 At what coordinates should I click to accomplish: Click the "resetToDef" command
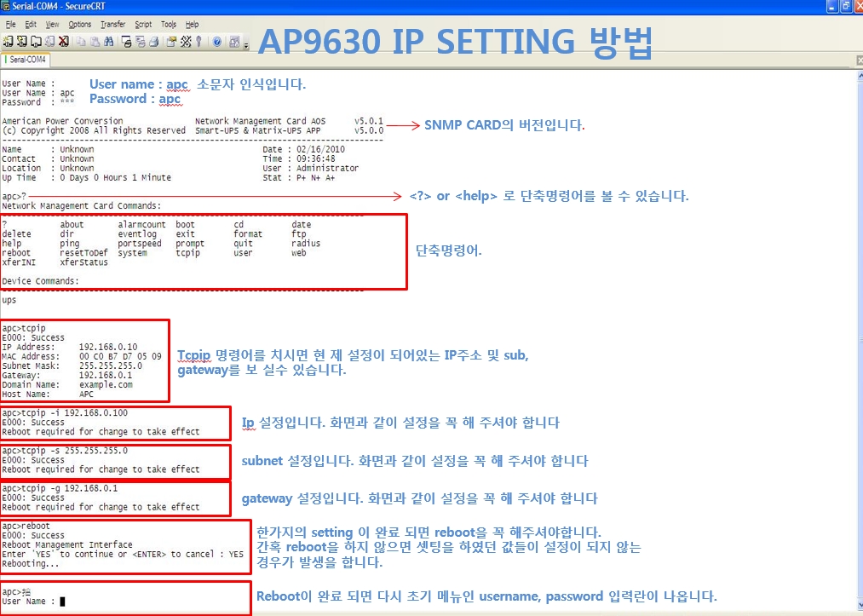click(83, 253)
